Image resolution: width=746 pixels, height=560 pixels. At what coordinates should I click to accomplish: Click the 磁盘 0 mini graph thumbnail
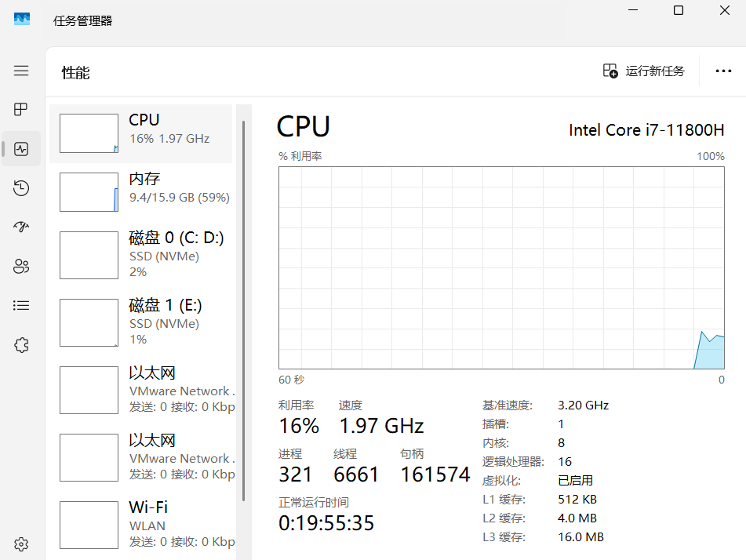(x=89, y=255)
